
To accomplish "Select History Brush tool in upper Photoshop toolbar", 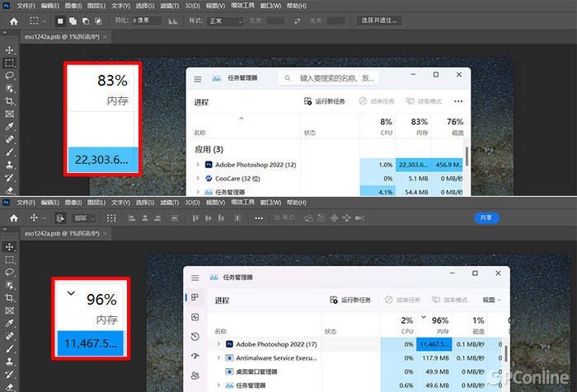I will point(10,178).
